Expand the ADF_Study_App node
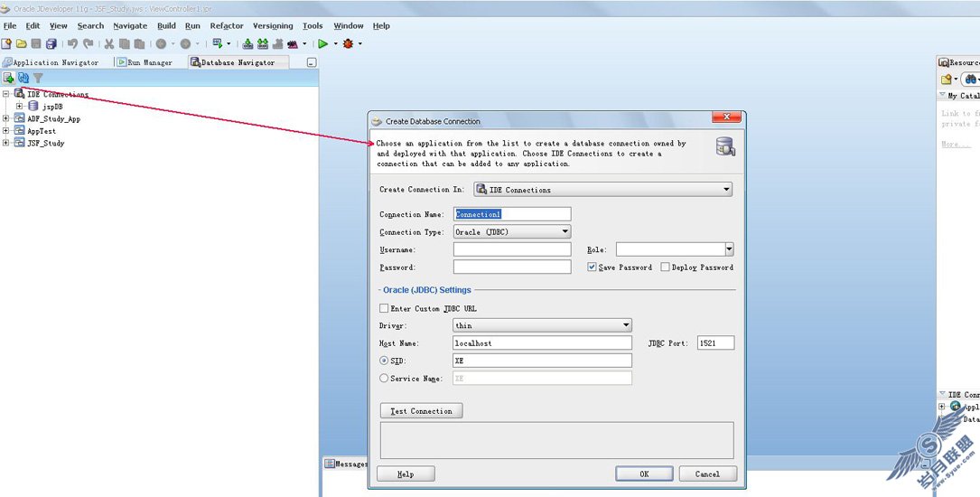The image size is (980, 497). coord(5,118)
